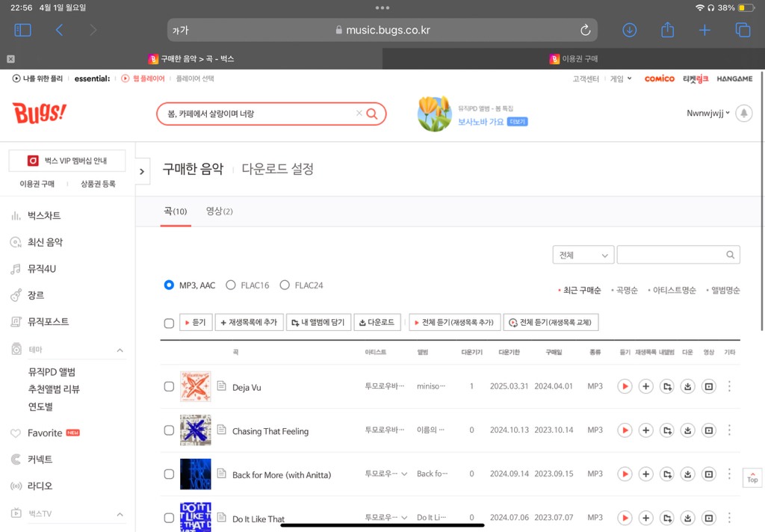Switch to the 영상(2) tab

219,211
